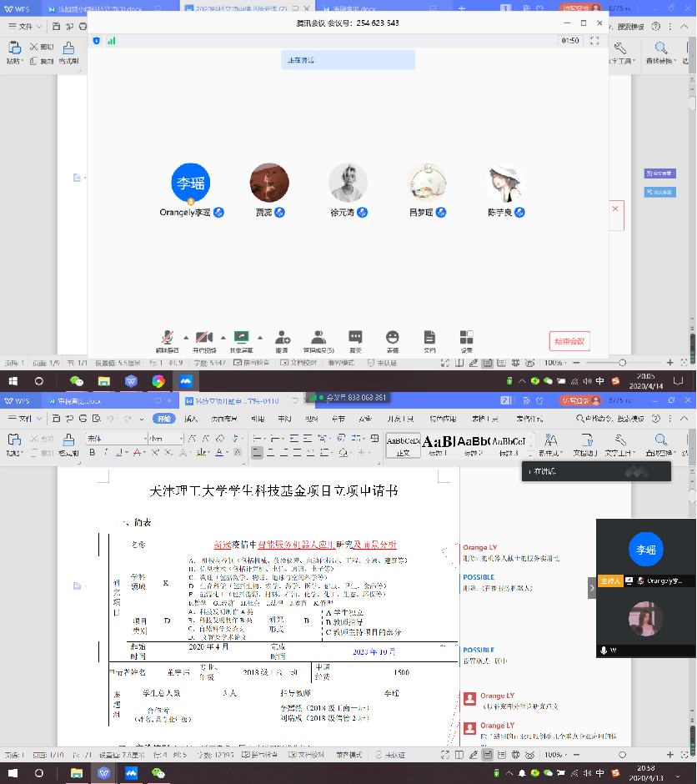Screen dimensions: 697x784
Task: Open the meeting chat icon
Action: tap(355, 338)
